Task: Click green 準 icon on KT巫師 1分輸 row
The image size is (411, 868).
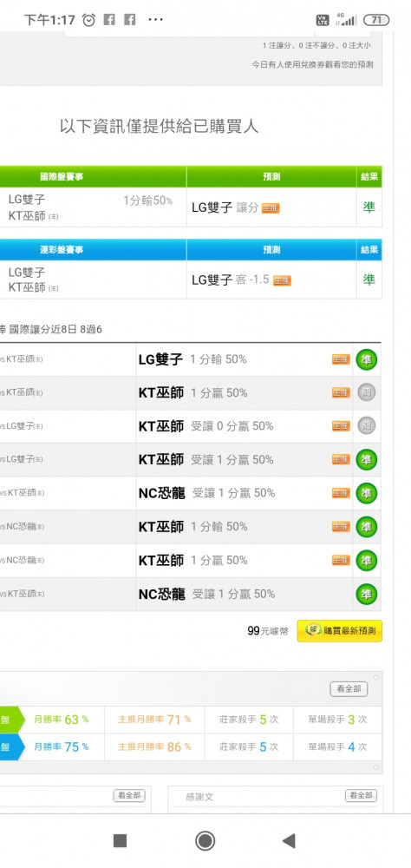Action: click(x=366, y=527)
